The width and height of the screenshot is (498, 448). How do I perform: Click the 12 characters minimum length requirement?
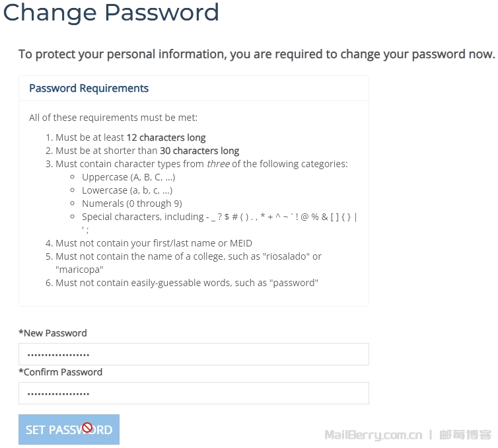point(131,137)
